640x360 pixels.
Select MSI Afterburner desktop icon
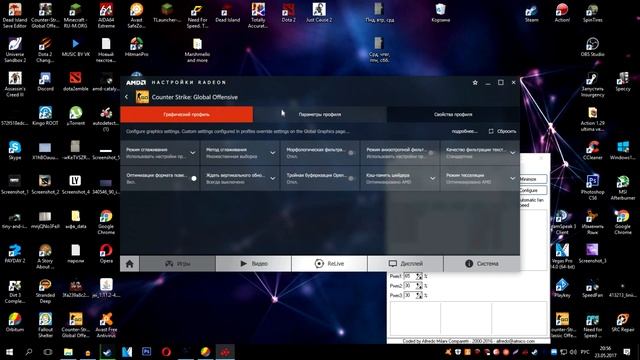tap(623, 188)
